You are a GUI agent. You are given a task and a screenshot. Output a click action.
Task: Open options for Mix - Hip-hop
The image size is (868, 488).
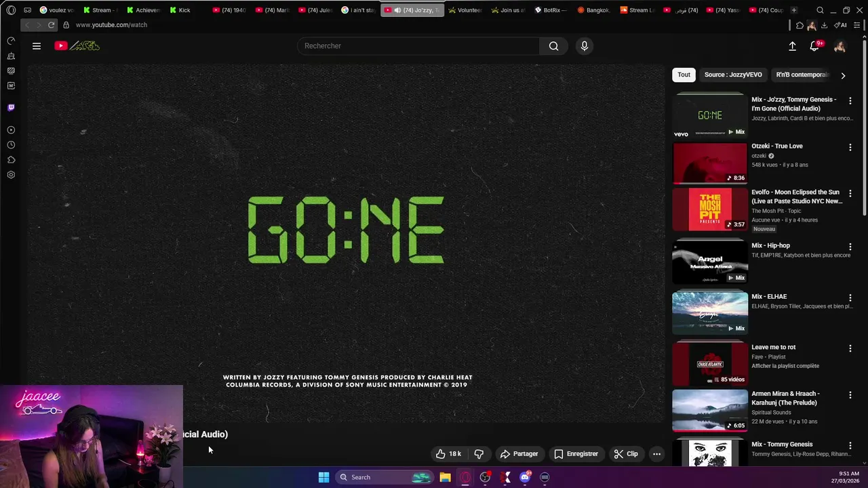(x=850, y=247)
